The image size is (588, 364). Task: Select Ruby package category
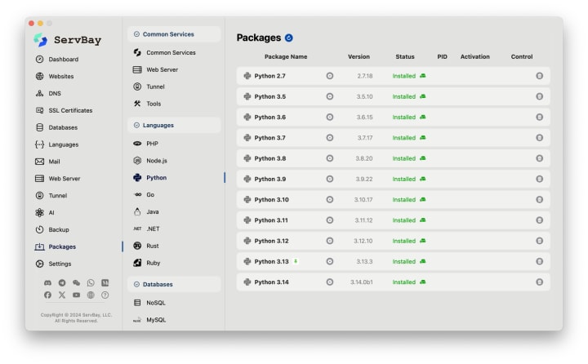pyautogui.click(x=147, y=263)
